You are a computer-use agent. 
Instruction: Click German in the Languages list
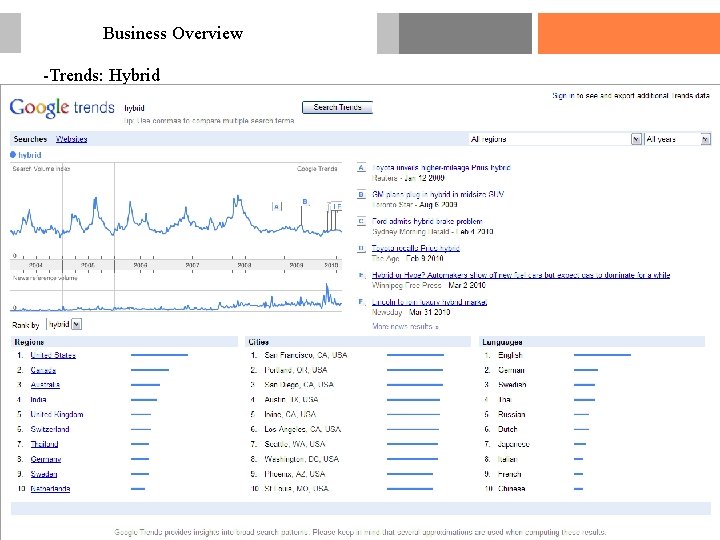[511, 370]
